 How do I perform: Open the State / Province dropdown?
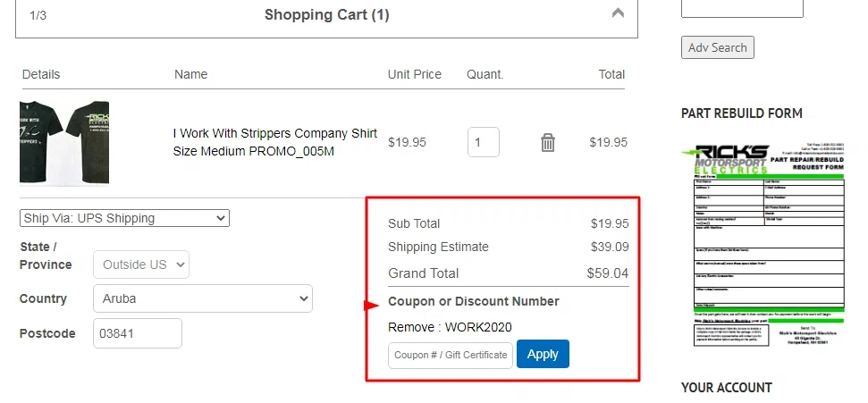tap(141, 264)
